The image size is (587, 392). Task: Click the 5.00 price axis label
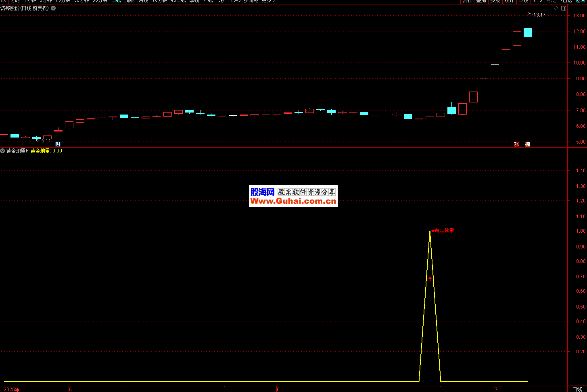[x=581, y=142]
